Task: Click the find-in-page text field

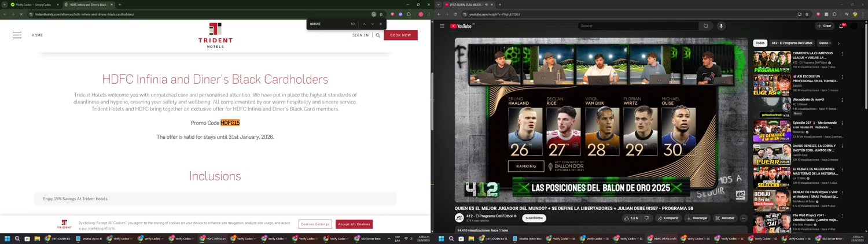Action: [x=327, y=24]
